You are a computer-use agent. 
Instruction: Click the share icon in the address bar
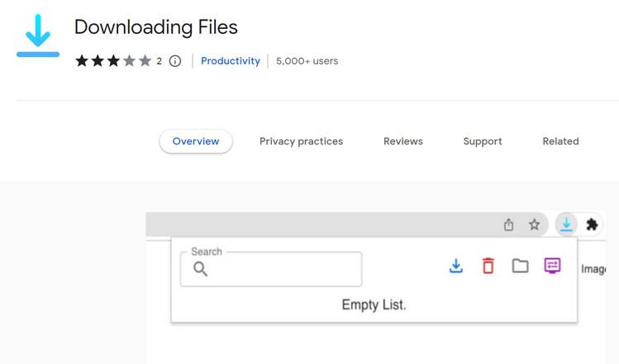(509, 225)
